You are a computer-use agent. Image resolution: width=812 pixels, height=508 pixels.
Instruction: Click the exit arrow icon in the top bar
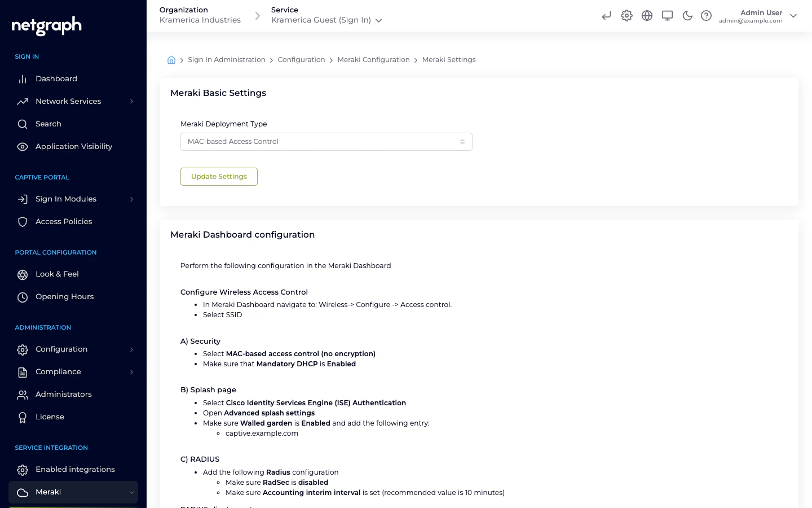(606, 15)
